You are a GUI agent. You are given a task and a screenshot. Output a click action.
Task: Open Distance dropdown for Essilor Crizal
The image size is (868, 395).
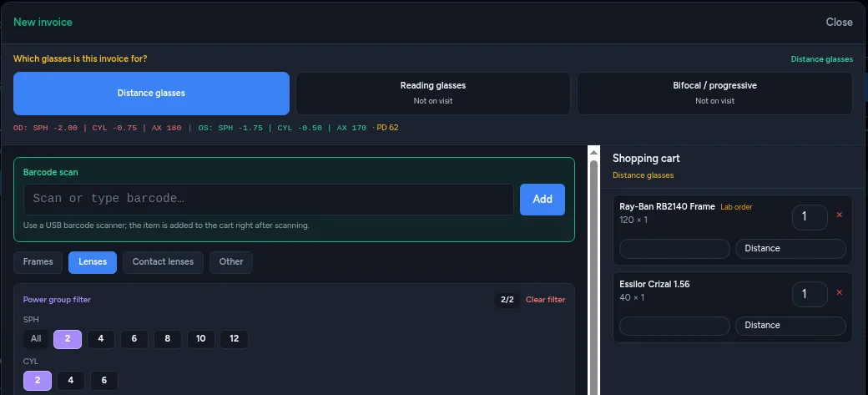click(790, 326)
